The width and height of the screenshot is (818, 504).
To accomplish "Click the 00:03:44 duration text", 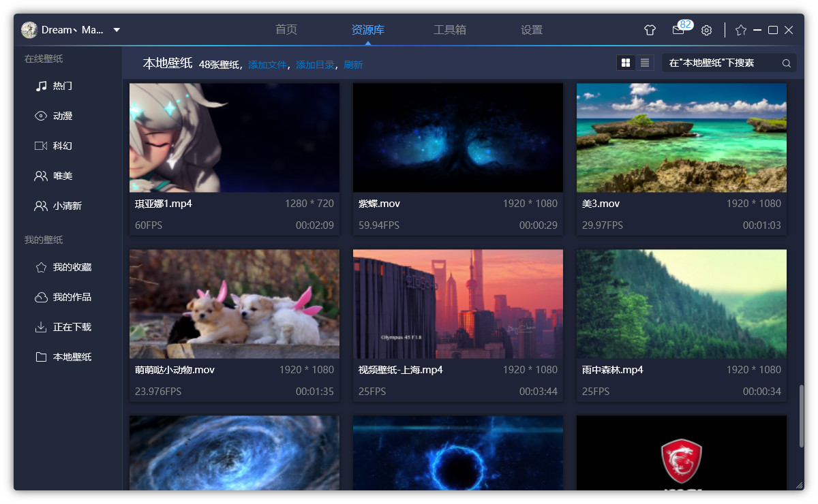I will point(539,392).
